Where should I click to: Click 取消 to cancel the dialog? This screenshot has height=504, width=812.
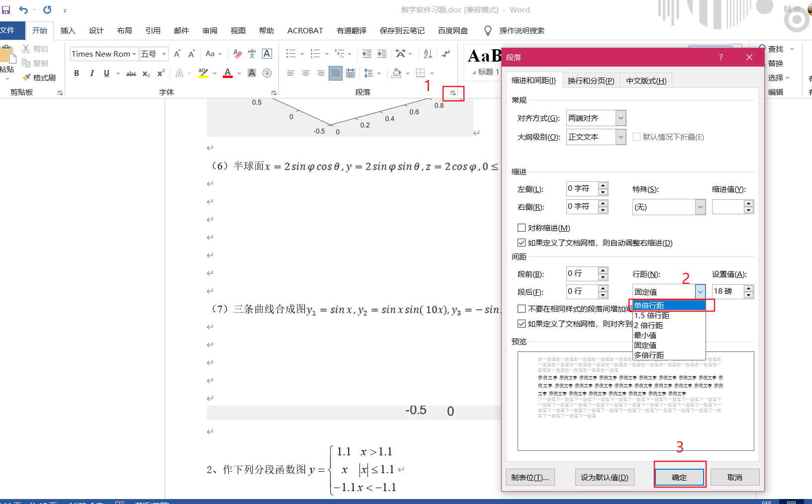coord(735,477)
